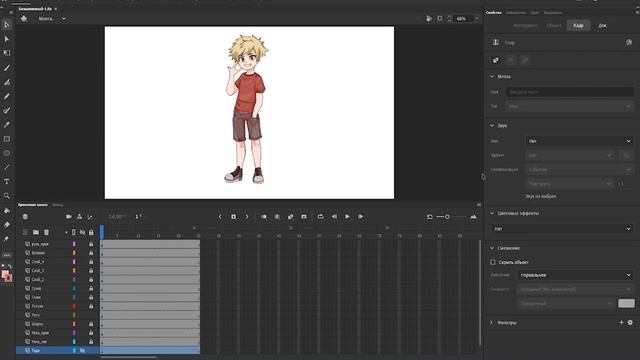Add a filter with plus icon
The image size is (640, 360).
[621, 322]
